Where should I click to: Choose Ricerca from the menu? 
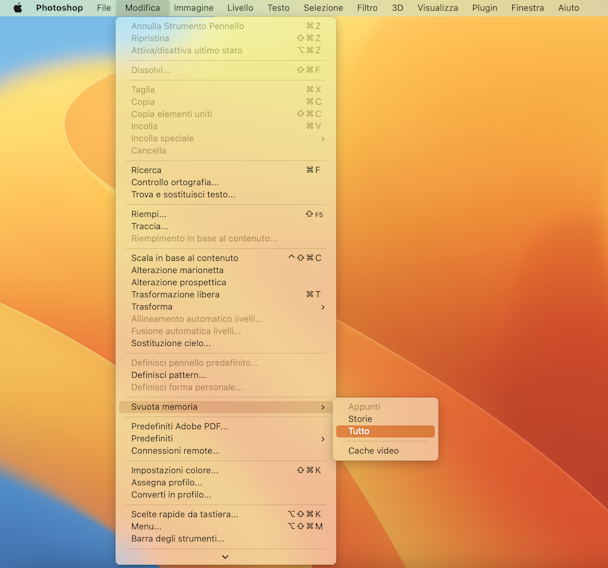(226, 170)
